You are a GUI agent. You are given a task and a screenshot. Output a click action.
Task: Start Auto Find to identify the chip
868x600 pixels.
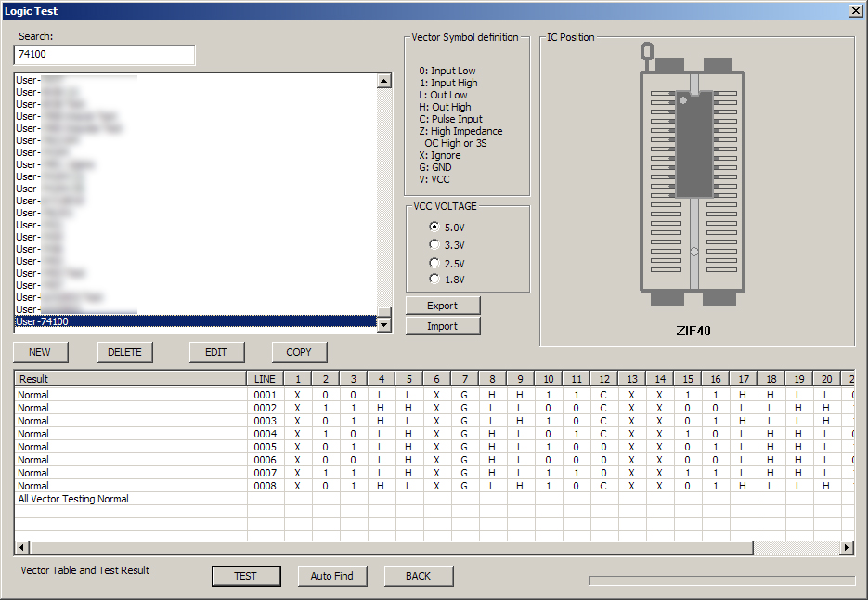pyautogui.click(x=332, y=576)
